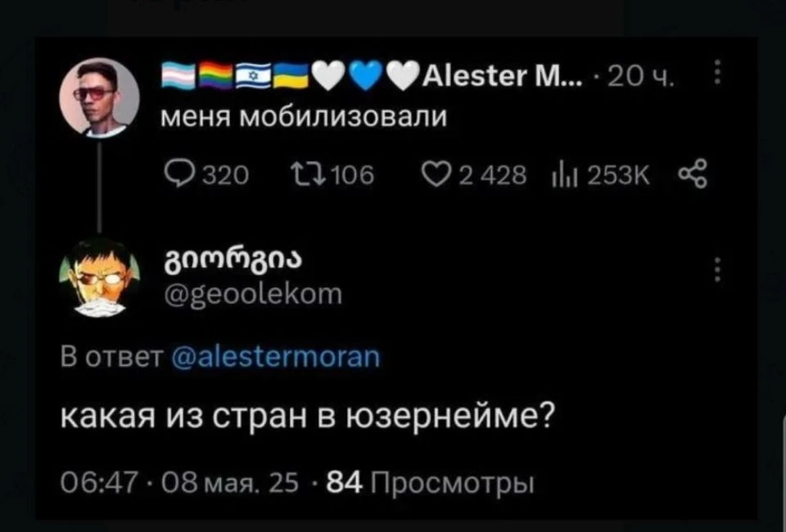Open the 84 Просмотры view count
The image size is (786, 532).
430,484
